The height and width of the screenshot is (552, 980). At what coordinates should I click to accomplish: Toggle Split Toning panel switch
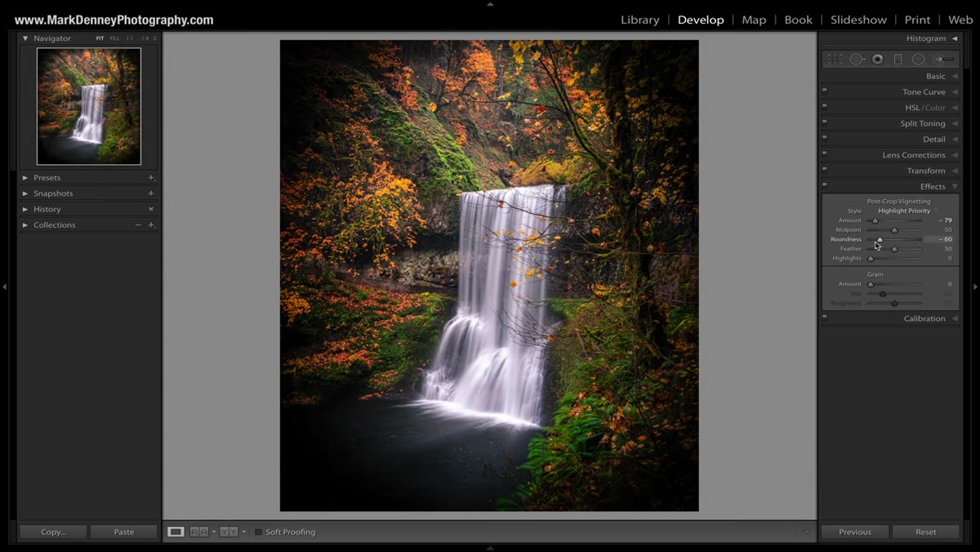coord(825,121)
